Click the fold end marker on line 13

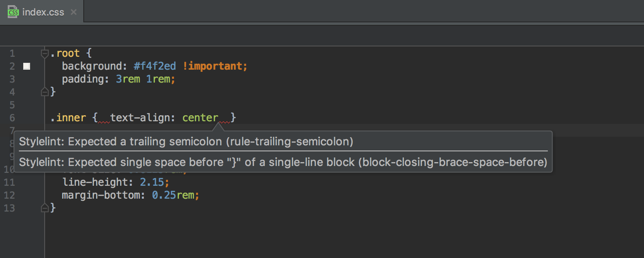[x=44, y=208]
